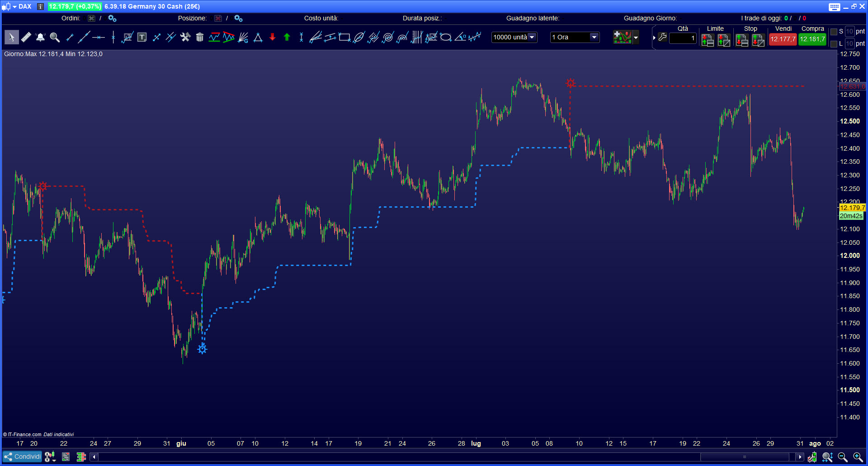Click the Condividi share button
The image size is (868, 466).
point(22,456)
